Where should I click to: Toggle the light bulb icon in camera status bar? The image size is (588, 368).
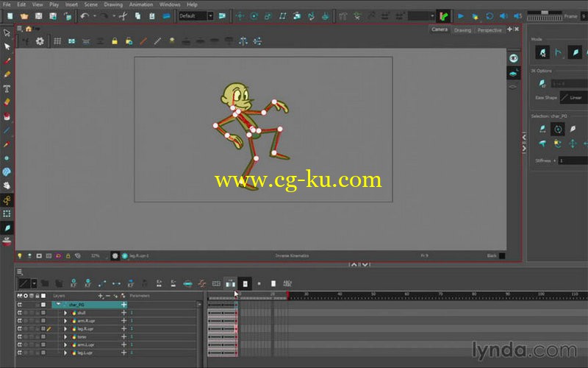20,255
